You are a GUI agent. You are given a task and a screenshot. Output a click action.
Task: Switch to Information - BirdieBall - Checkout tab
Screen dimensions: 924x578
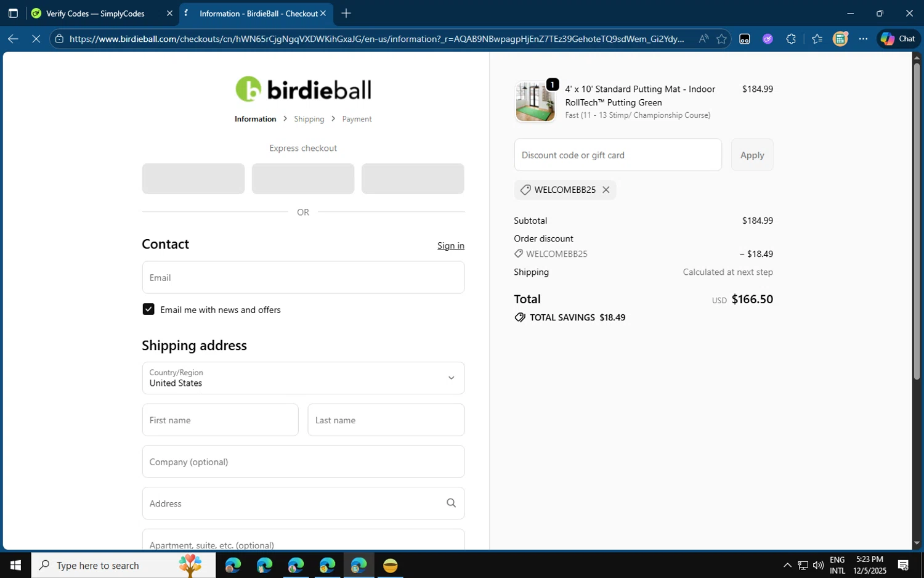pos(257,13)
